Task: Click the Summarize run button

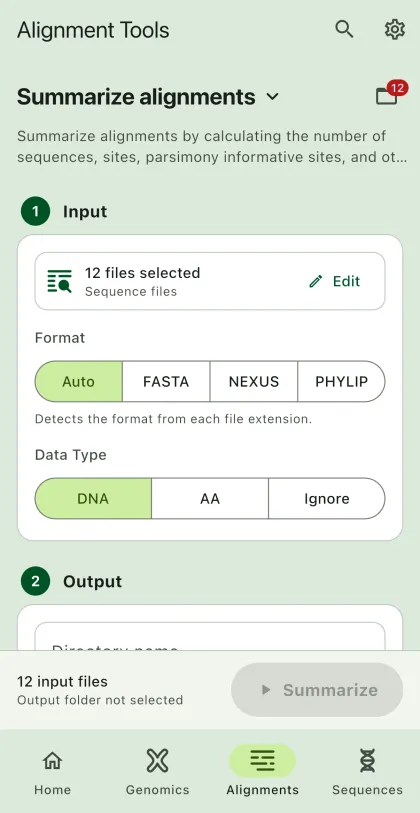Action: coord(317,690)
